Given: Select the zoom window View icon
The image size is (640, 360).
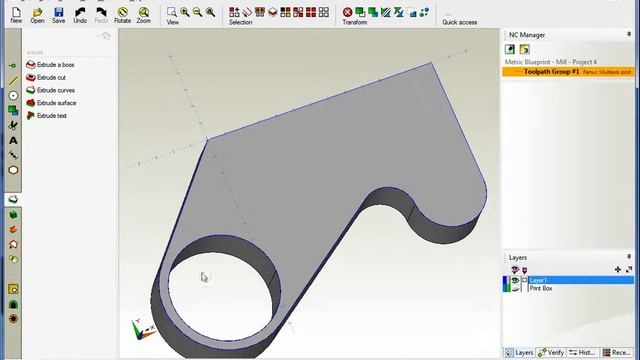Looking at the screenshot, I should (x=172, y=12).
